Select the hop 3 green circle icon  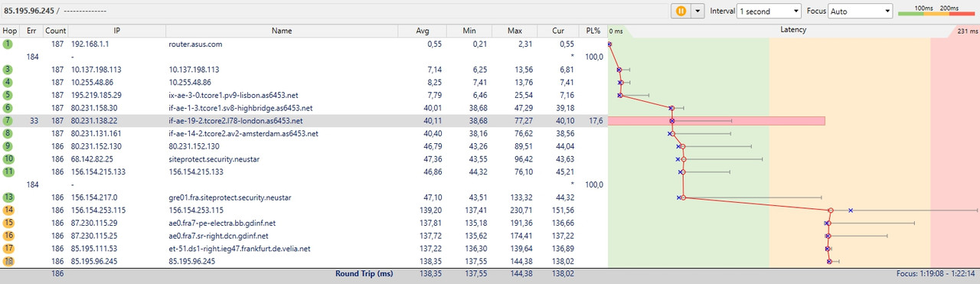coord(8,70)
